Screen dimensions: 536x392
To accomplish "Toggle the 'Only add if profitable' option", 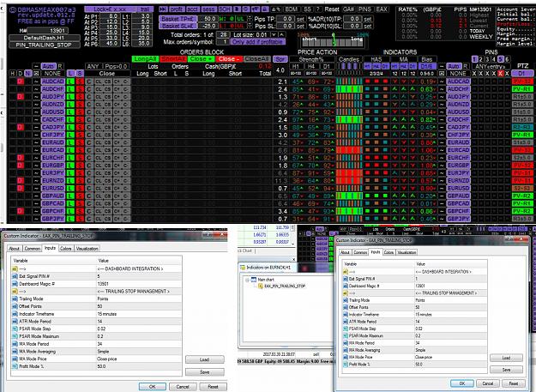I will pos(258,42).
